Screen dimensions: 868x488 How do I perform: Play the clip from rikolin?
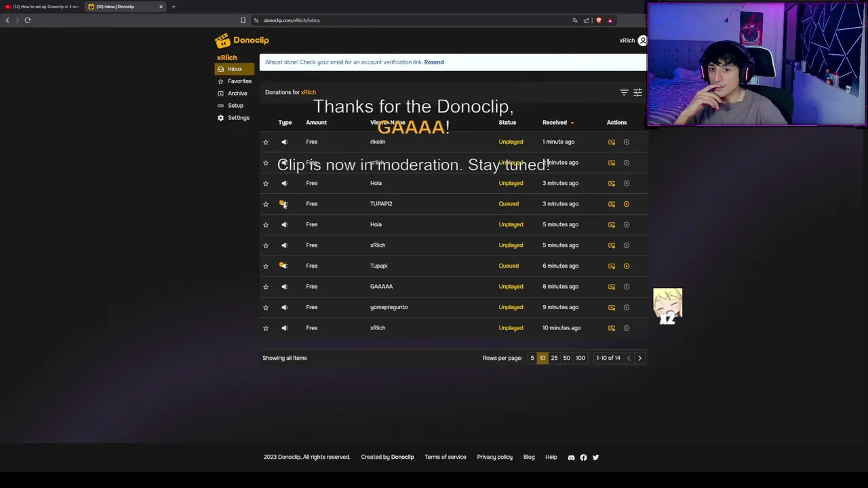pos(627,142)
